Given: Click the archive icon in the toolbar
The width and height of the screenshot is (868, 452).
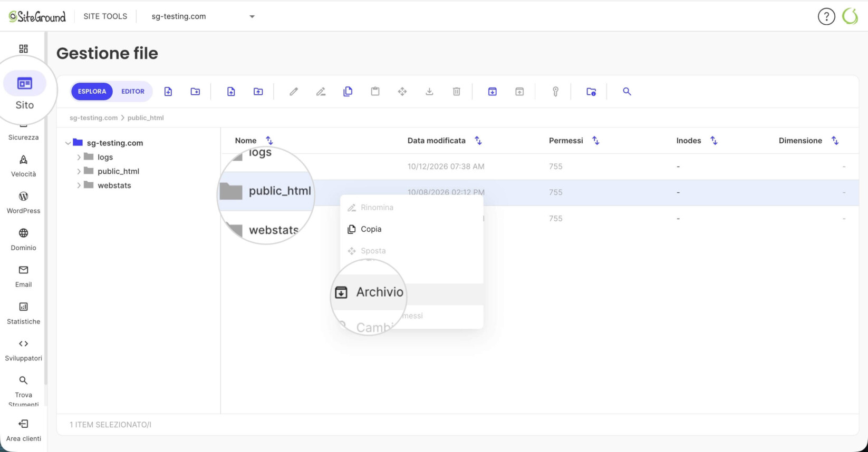Looking at the screenshot, I should click(493, 92).
